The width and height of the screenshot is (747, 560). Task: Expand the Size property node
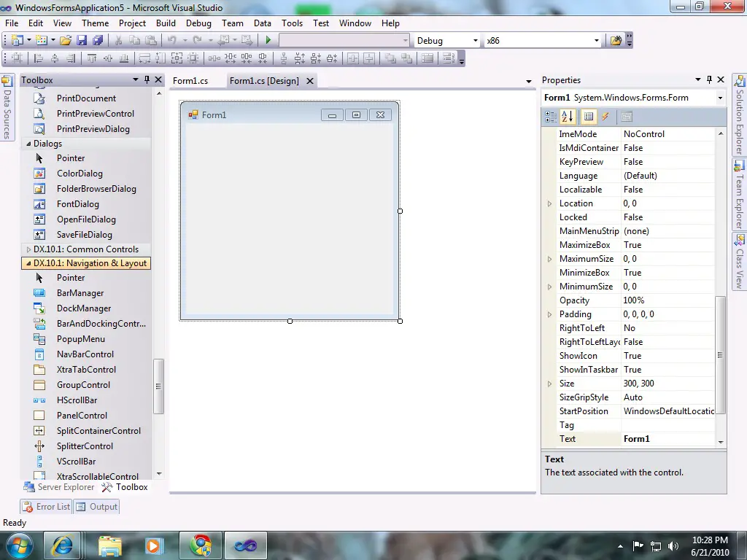pyautogui.click(x=550, y=384)
